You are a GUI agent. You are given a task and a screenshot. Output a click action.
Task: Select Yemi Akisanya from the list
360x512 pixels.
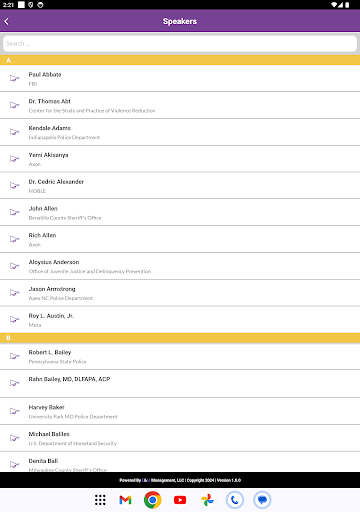[x=180, y=159]
